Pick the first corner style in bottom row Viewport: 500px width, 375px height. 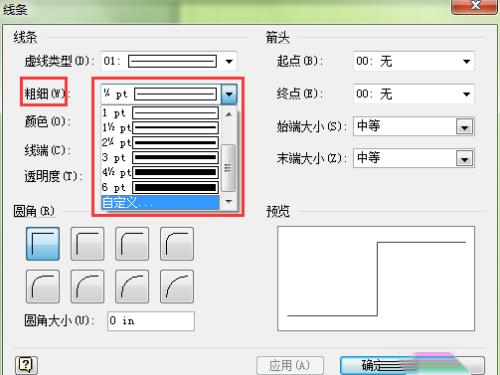(43, 286)
